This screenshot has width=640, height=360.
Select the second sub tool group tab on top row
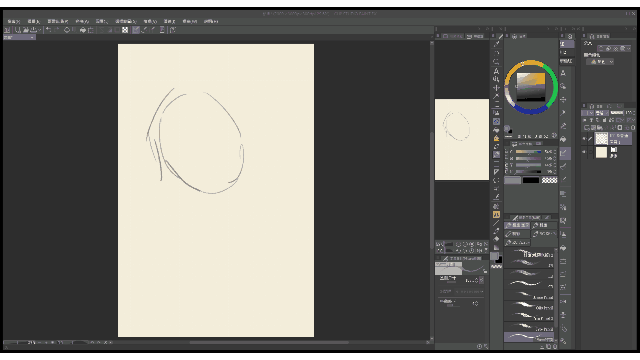point(544,225)
